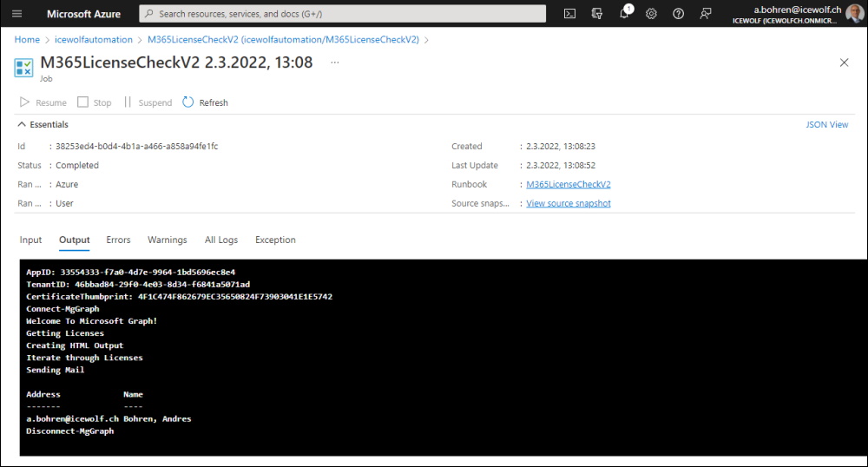Close the job blade with X
This screenshot has width=868, height=467.
click(844, 62)
